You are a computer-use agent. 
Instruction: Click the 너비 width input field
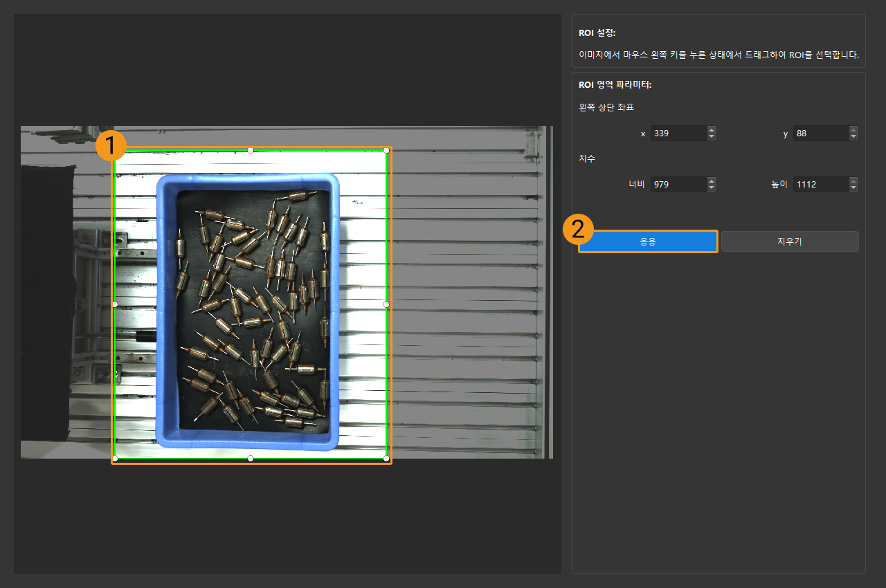[678, 185]
